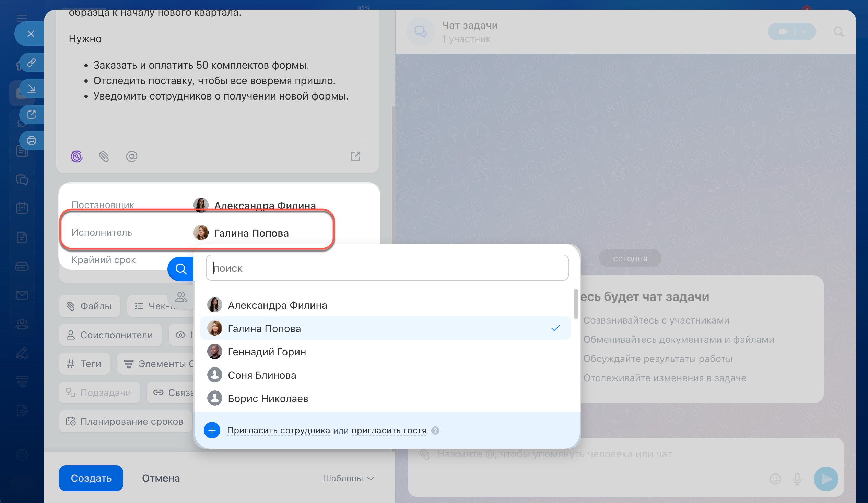Click the paperclip attach file icon

104,156
